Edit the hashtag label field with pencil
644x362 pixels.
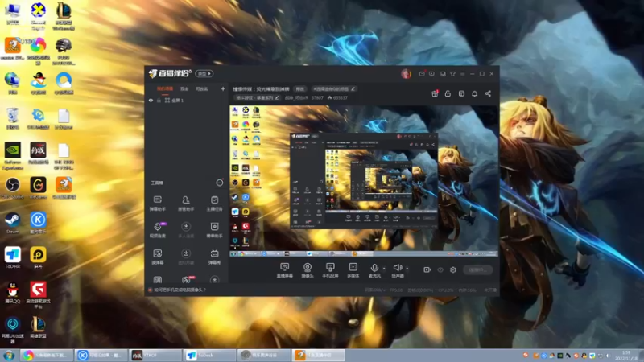click(333, 88)
